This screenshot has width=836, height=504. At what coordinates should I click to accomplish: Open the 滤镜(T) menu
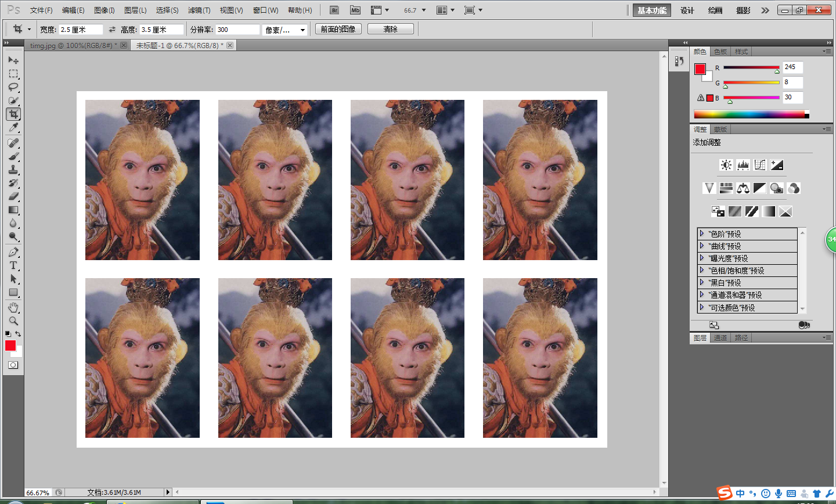click(x=199, y=10)
